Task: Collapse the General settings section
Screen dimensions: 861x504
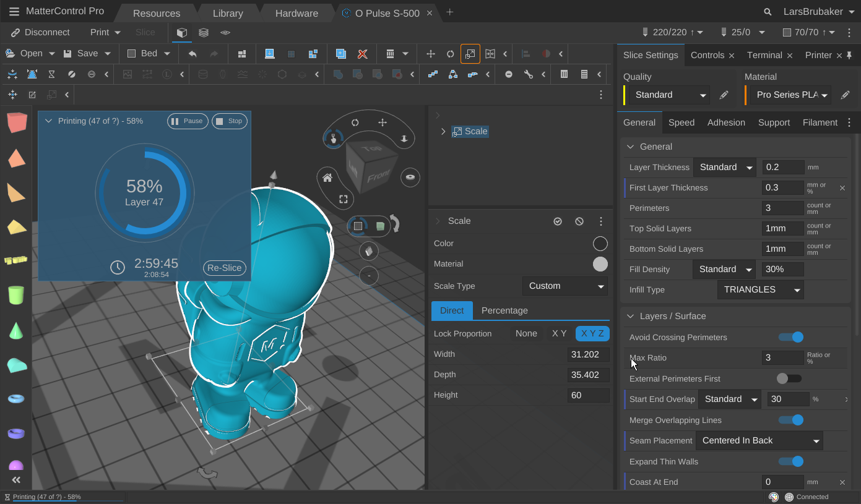Action: click(x=630, y=147)
